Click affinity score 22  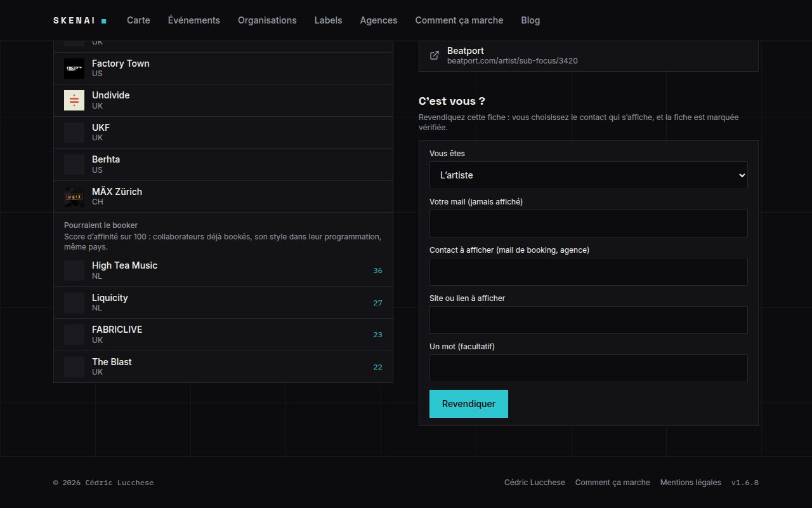[x=377, y=367]
